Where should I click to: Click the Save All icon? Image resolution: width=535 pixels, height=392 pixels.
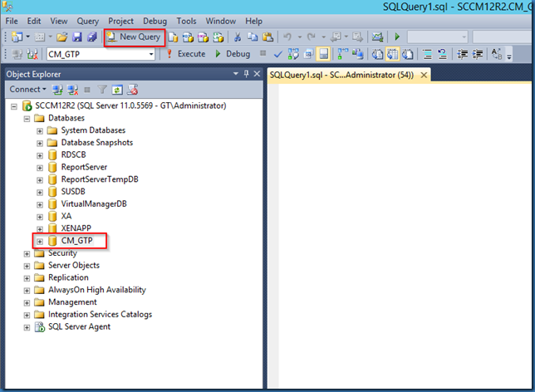[92, 37]
